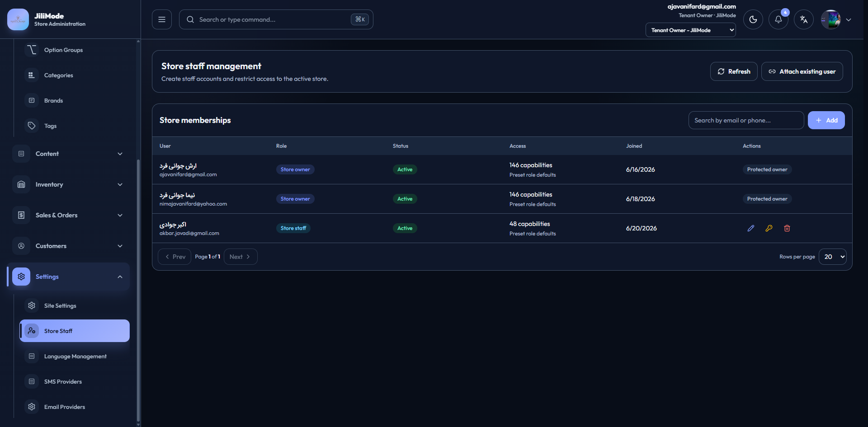Viewport: 868px width, 427px height.
Task: Delete akbar.javadi membership with trash icon
Action: tap(787, 228)
